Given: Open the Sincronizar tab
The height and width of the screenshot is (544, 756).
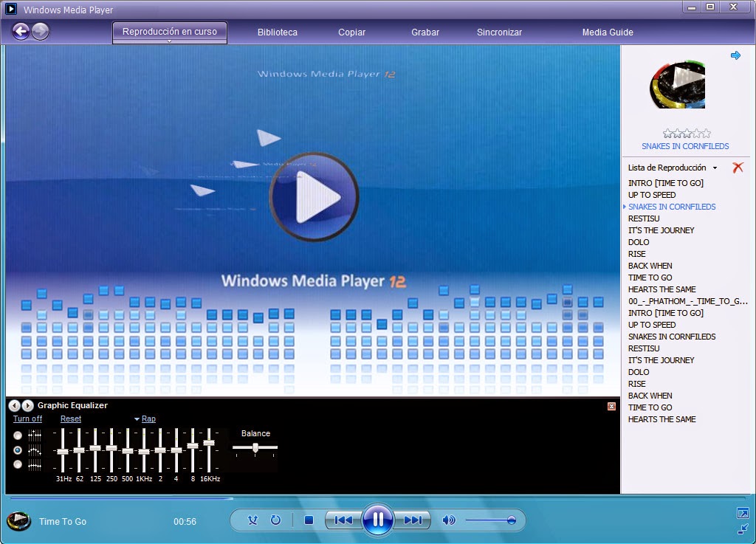Looking at the screenshot, I should [499, 32].
